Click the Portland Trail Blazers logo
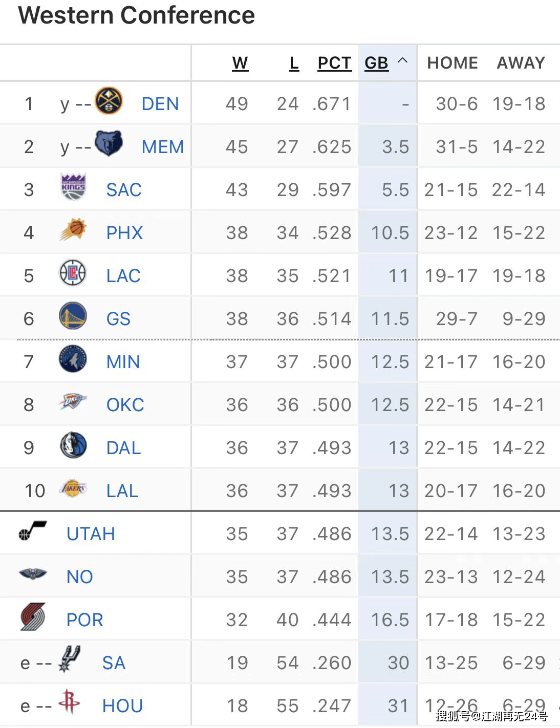The height and width of the screenshot is (728, 560). [33, 617]
